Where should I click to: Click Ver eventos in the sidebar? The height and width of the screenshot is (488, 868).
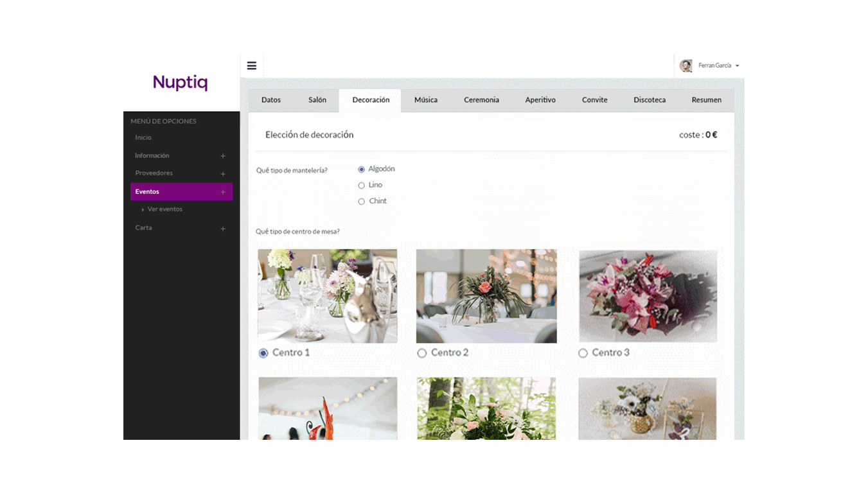point(164,209)
